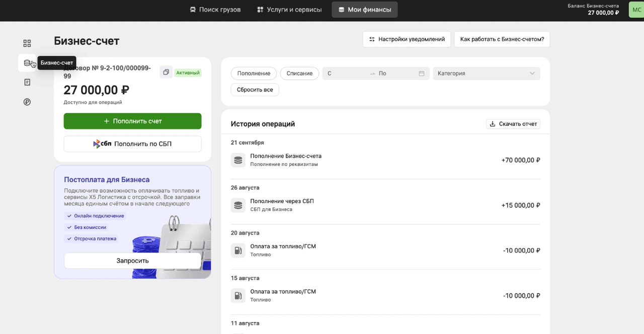
Task: Open the Поиск грузов tab
Action: tap(215, 10)
